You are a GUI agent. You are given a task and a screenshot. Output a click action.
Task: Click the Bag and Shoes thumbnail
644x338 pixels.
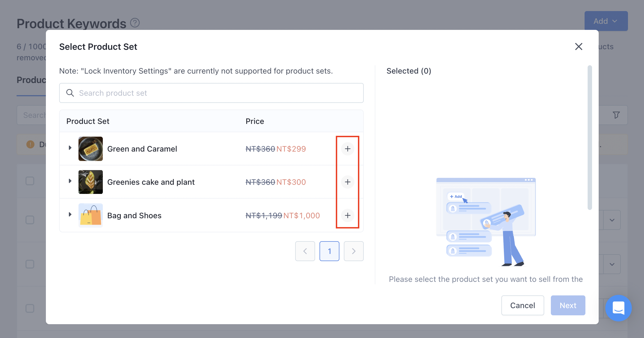click(x=90, y=215)
